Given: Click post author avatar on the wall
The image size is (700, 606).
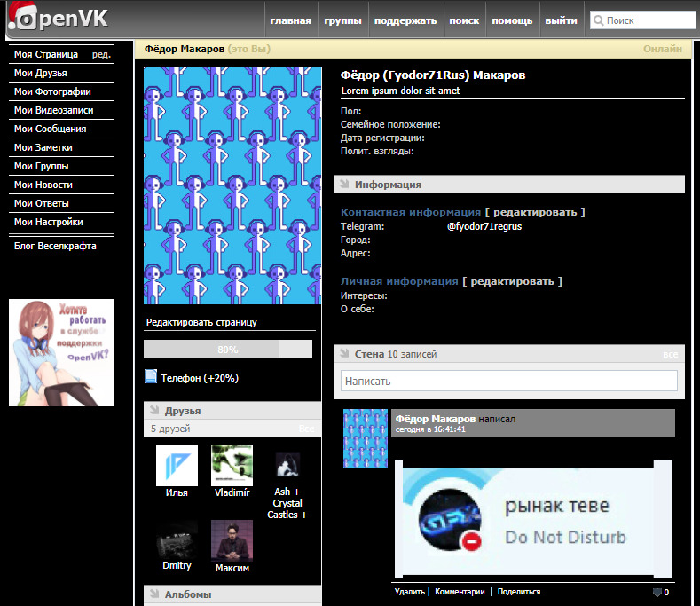Looking at the screenshot, I should (x=366, y=438).
